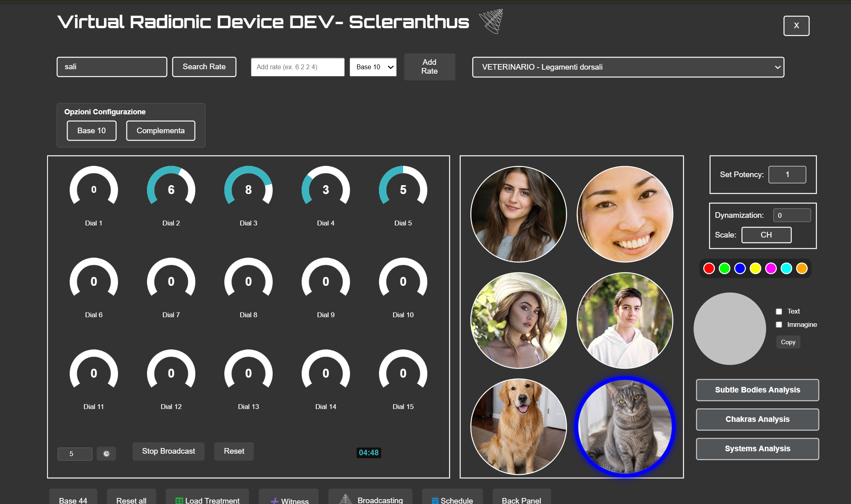
Task: Click the Scale CH field
Action: point(766,235)
